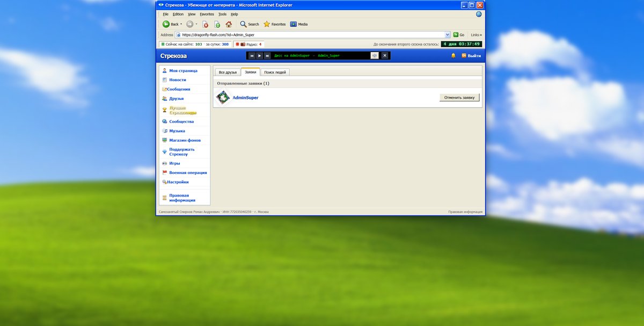
Task: Mute the radio player speaker icon
Action: point(375,55)
